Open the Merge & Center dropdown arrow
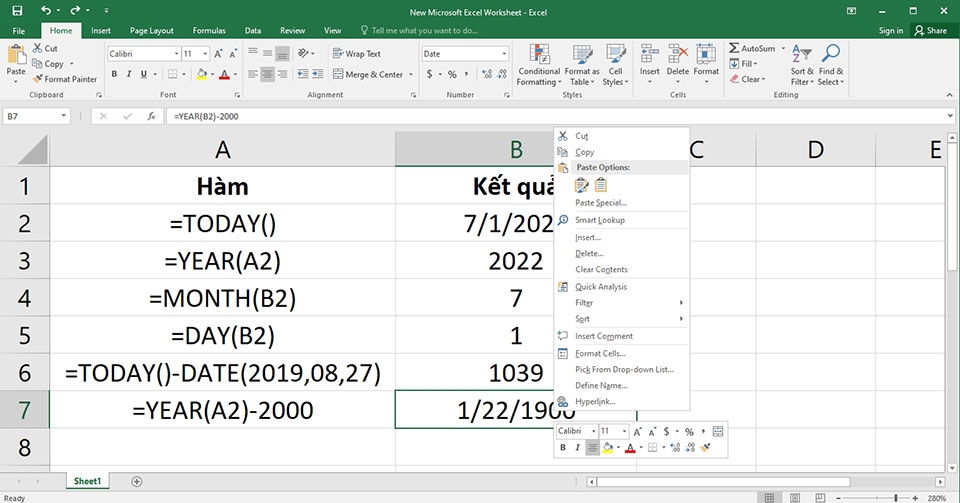Screen dimensions: 960x503 (411, 74)
